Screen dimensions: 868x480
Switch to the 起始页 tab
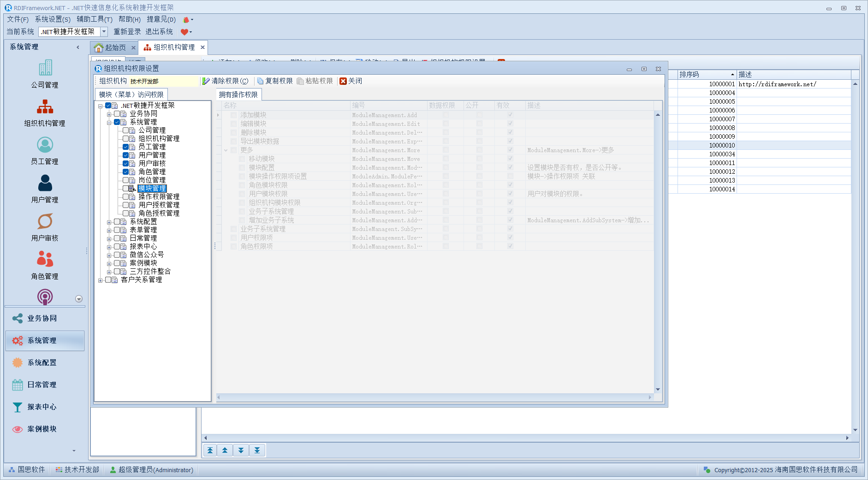click(111, 47)
